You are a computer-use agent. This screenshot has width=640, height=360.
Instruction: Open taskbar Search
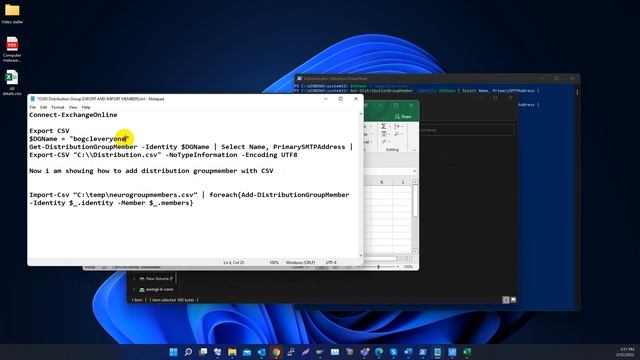click(188, 352)
